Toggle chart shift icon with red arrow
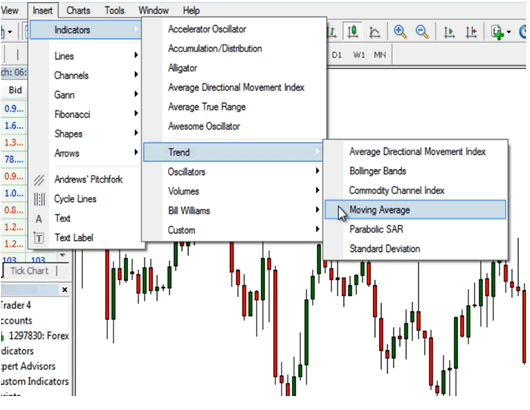530x410 pixels. point(471,32)
